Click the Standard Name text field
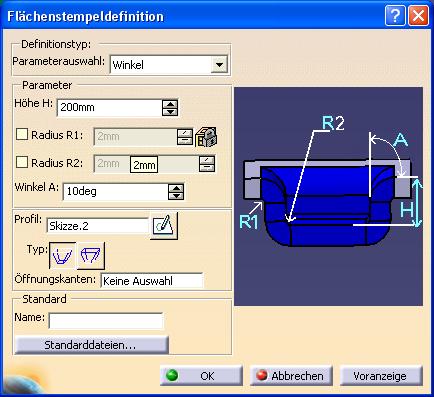This screenshot has height=397, width=434. click(106, 321)
